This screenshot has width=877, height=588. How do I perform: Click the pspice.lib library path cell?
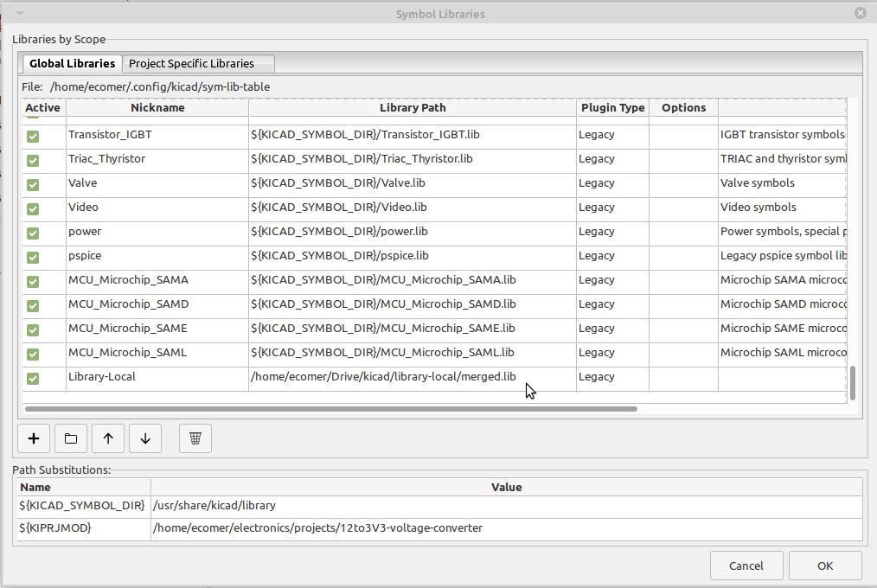point(413,257)
